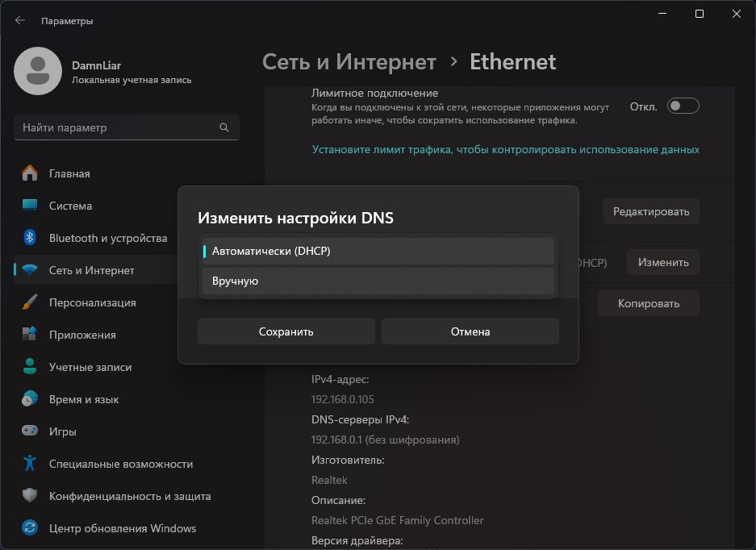Open Приложения using its apps icon
756x550 pixels.
[x=30, y=335]
